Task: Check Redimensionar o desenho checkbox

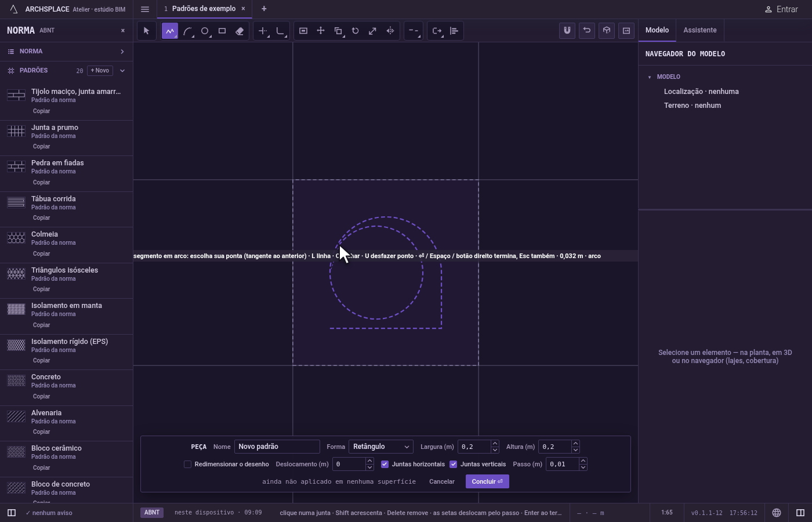Action: (187, 464)
